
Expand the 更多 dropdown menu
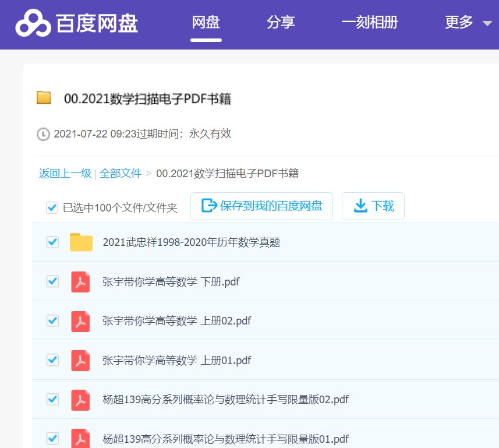[x=466, y=22]
